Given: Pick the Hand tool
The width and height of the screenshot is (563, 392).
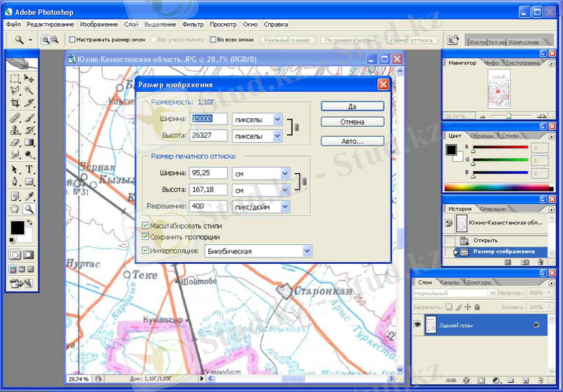Looking at the screenshot, I should click(15, 209).
